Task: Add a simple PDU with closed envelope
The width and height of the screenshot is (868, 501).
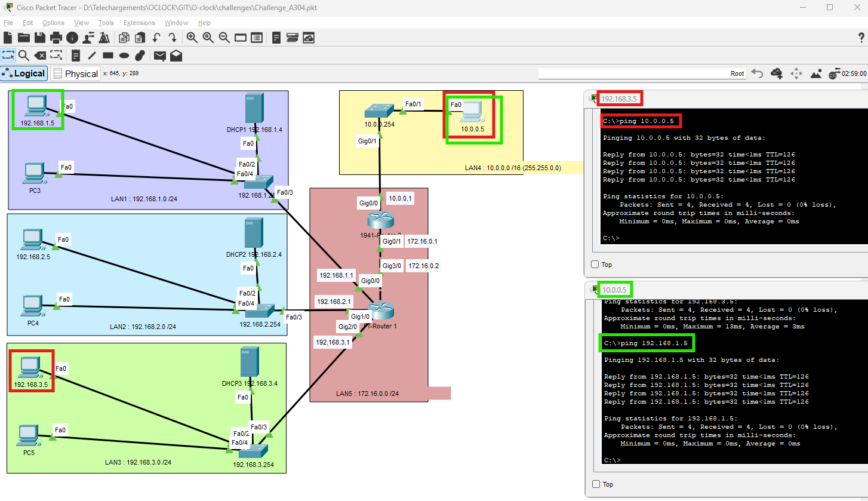Action: (x=159, y=56)
